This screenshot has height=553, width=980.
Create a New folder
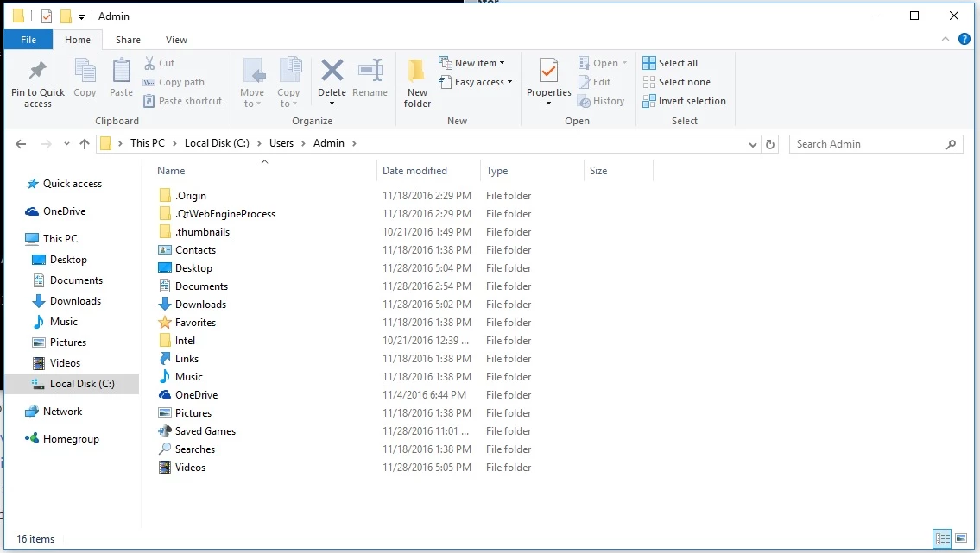pos(417,83)
